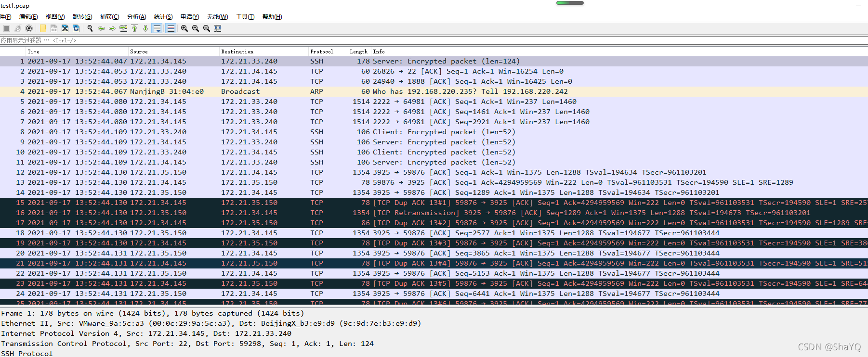The image size is (868, 357).
Task: Toggle packet list colorization
Action: pyautogui.click(x=171, y=28)
